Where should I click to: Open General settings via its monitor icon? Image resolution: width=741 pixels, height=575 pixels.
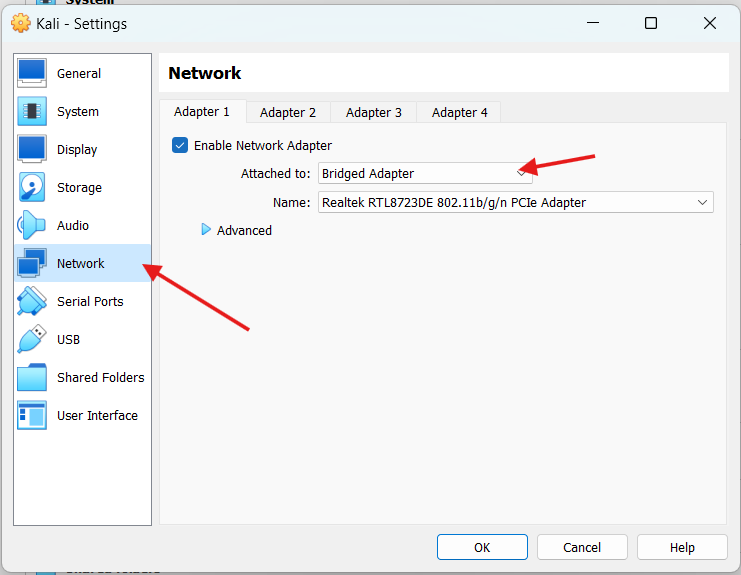[x=32, y=73]
